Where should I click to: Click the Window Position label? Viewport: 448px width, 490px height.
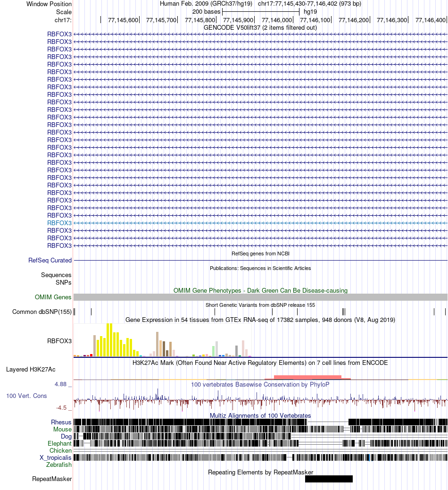click(49, 4)
